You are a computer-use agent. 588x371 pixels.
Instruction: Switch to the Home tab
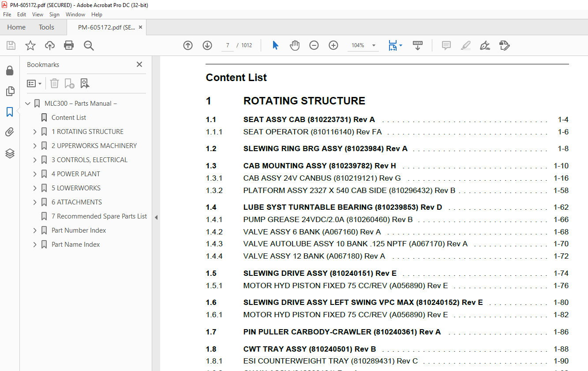coord(16,27)
